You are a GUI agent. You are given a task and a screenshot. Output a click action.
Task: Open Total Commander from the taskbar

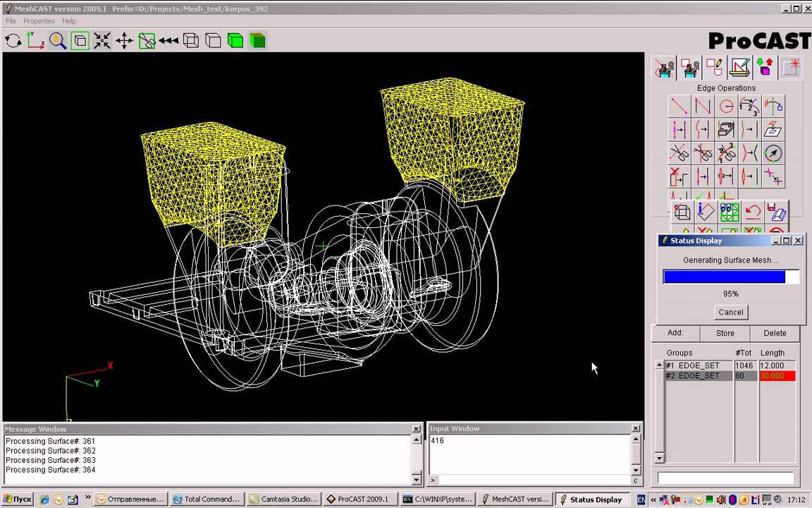tap(207, 499)
